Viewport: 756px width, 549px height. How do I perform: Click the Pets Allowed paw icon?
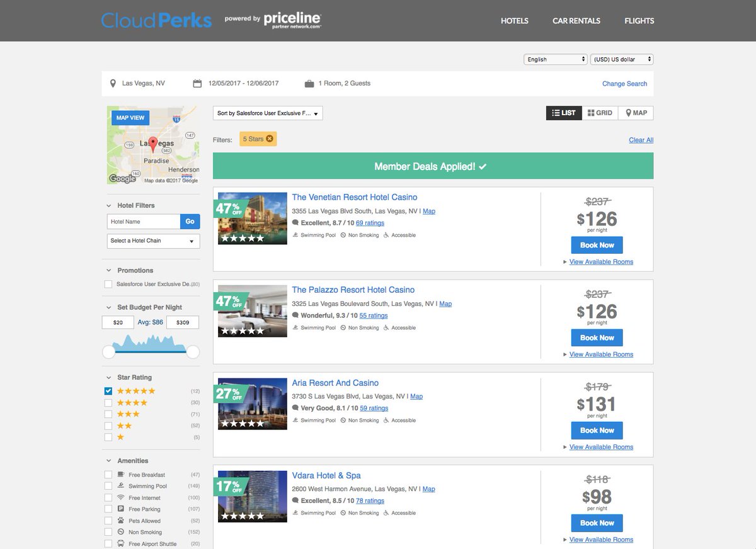pyautogui.click(x=121, y=521)
